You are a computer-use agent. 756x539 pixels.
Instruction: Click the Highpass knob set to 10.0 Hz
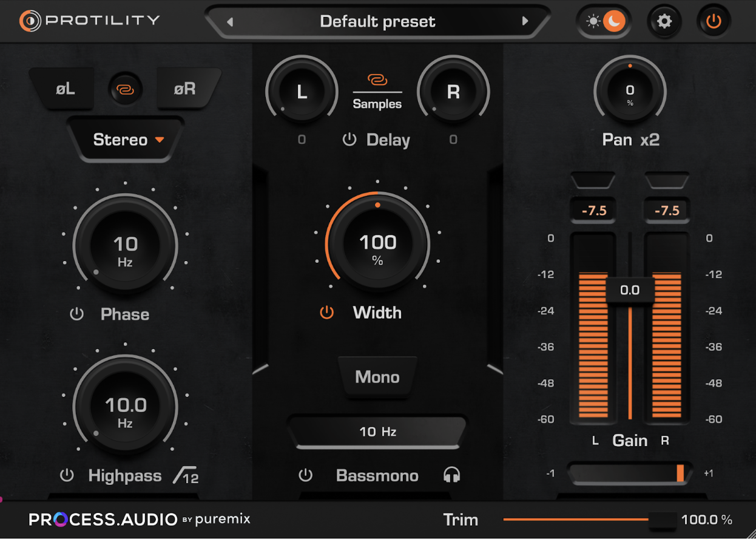(125, 407)
